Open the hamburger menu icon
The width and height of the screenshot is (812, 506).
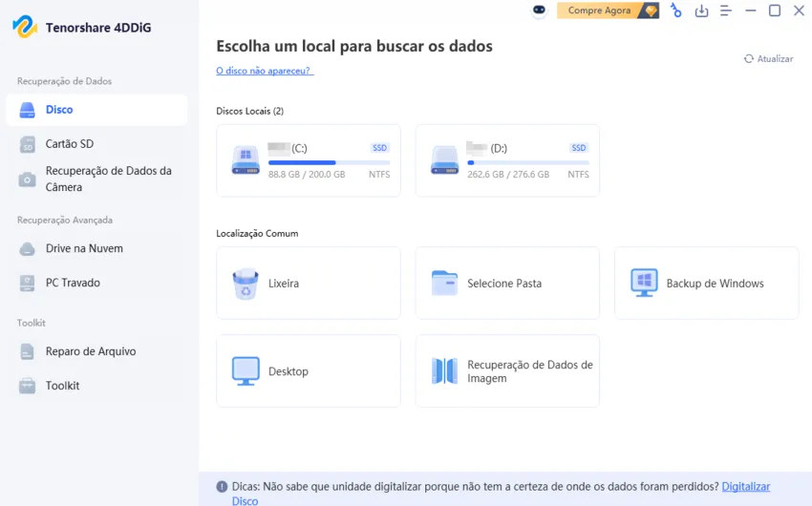point(726,11)
